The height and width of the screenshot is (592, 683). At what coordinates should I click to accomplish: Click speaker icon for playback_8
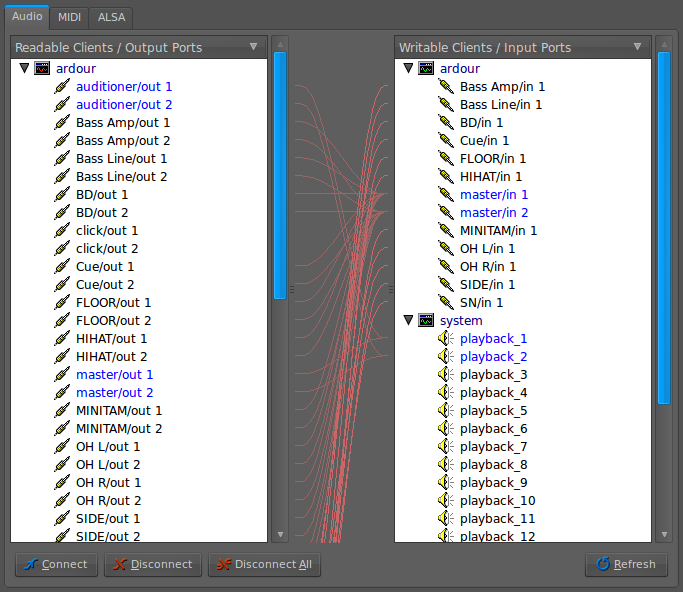(446, 465)
